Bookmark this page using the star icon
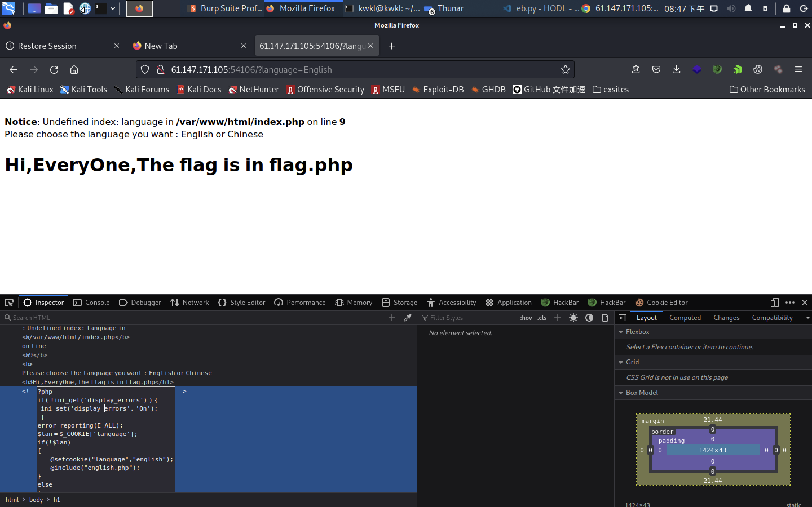Viewport: 812px width, 507px height. [x=565, y=69]
